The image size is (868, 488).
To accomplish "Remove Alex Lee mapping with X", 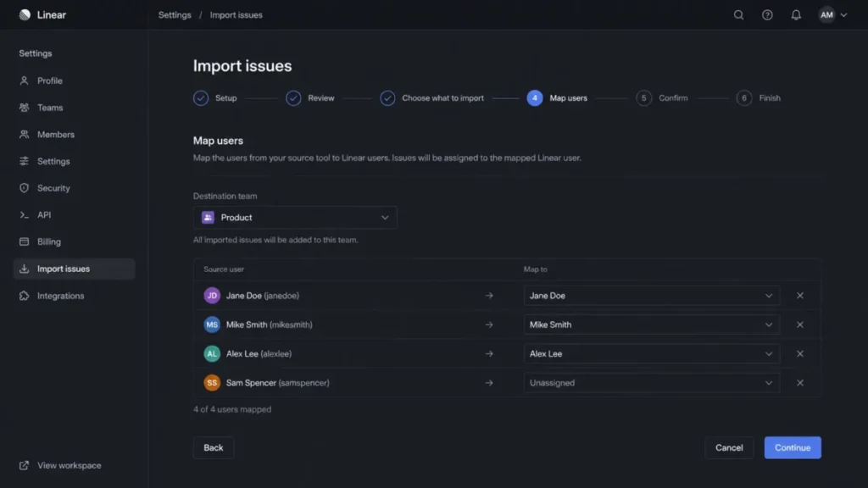I will 800,353.
